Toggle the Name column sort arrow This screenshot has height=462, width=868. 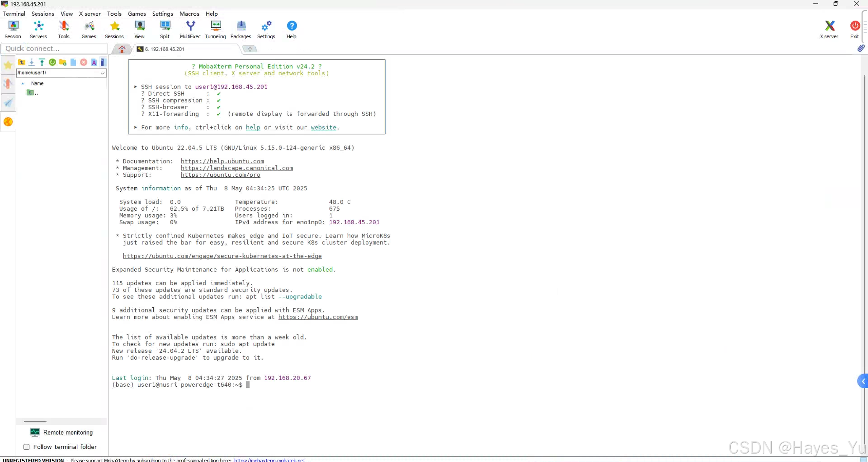(x=23, y=83)
